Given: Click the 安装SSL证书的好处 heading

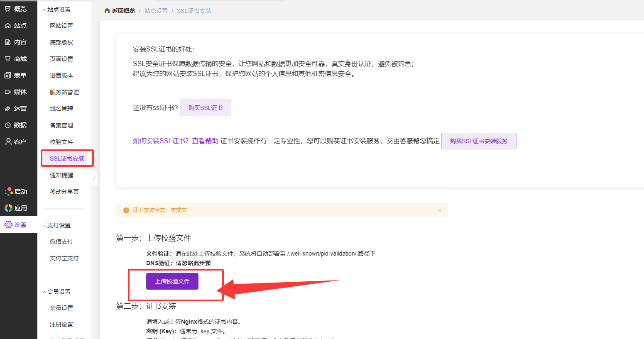Looking at the screenshot, I should tap(164, 49).
